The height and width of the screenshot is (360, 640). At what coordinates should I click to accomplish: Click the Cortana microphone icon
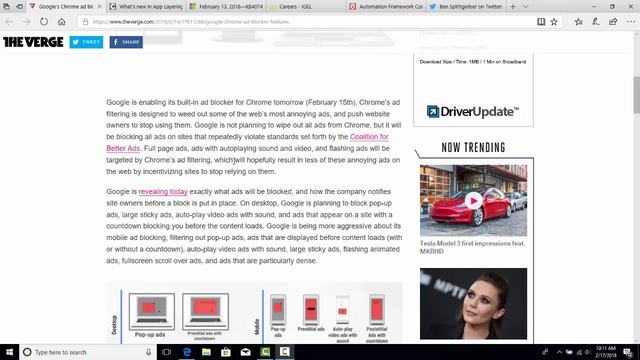[148, 352]
